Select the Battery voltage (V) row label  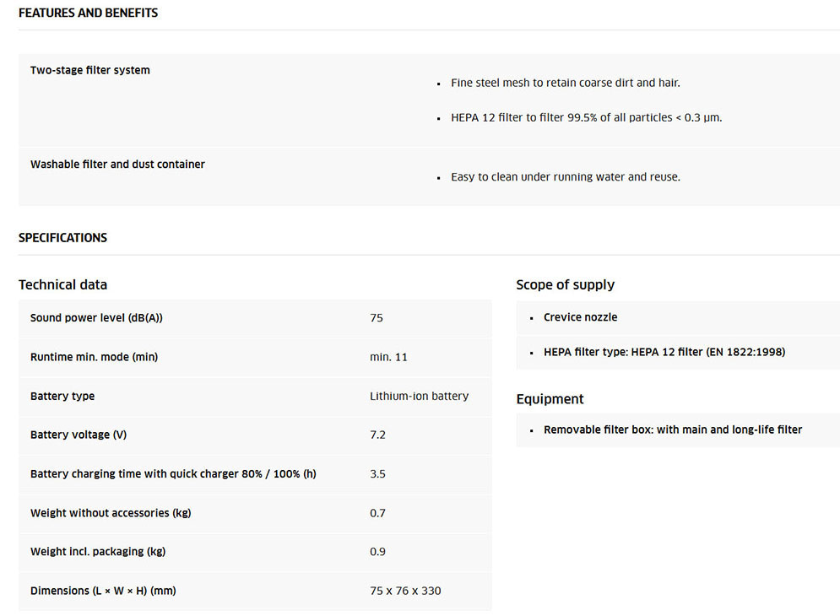click(79, 435)
